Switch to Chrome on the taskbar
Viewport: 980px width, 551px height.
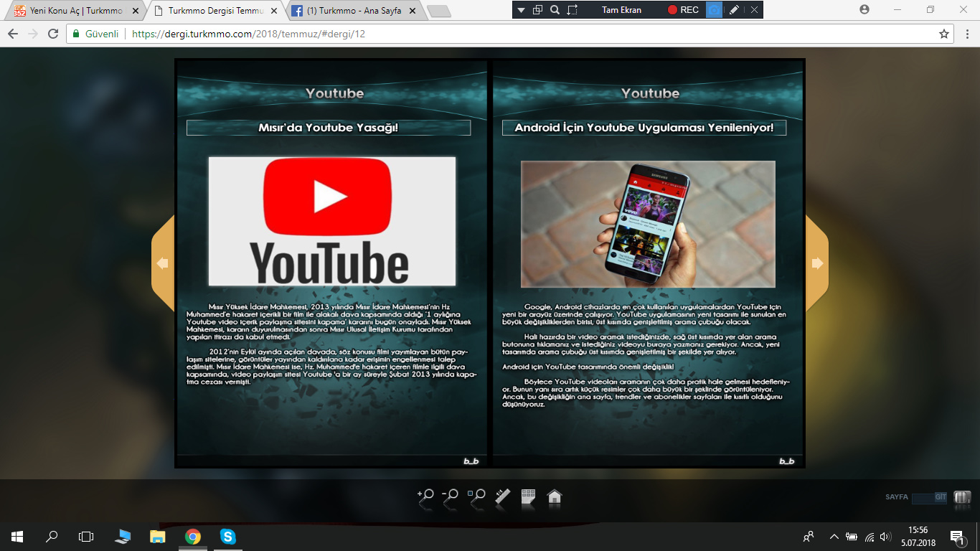[x=192, y=536]
